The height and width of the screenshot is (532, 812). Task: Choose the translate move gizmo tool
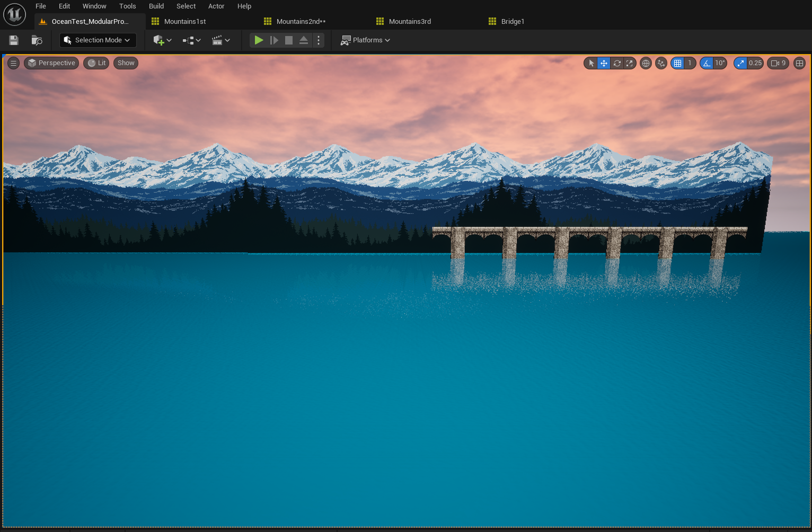[x=604, y=63]
